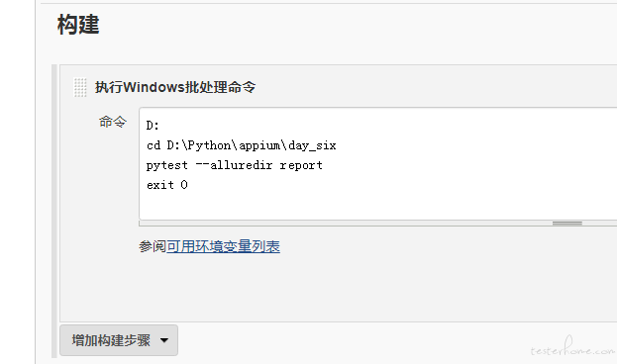Open the 增加构建步骤 dropdown arrow
617x364 pixels.
click(x=164, y=340)
